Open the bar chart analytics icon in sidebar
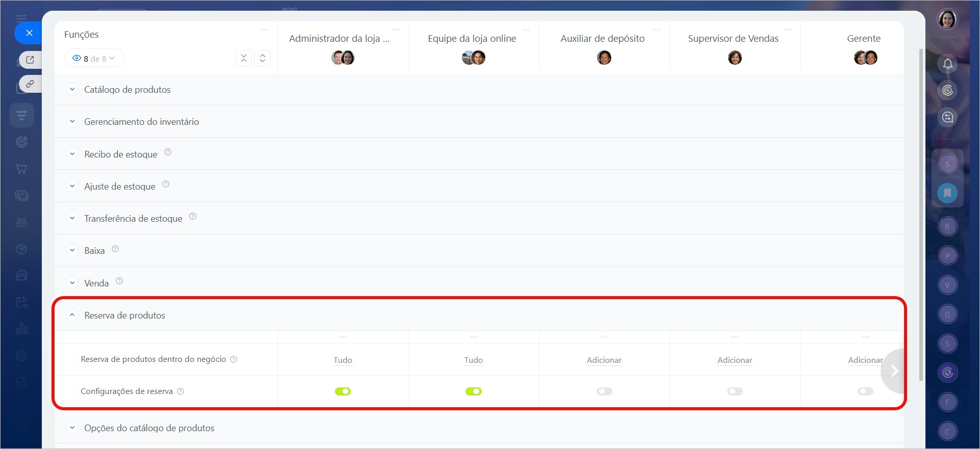 (21, 329)
